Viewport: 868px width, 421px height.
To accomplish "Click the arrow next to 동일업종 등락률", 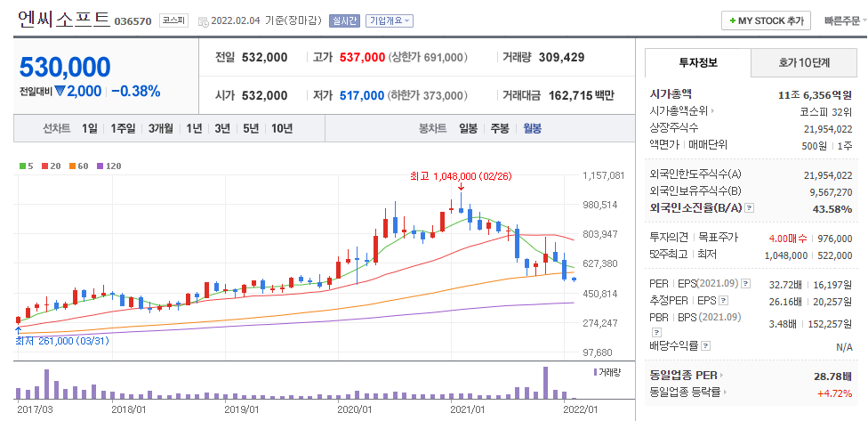I will click(x=725, y=393).
